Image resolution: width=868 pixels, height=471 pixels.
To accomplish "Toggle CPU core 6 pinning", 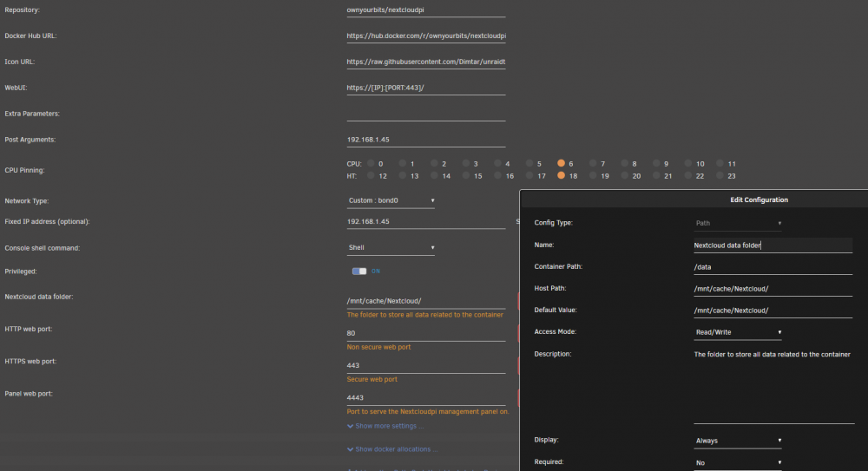I will coord(562,163).
